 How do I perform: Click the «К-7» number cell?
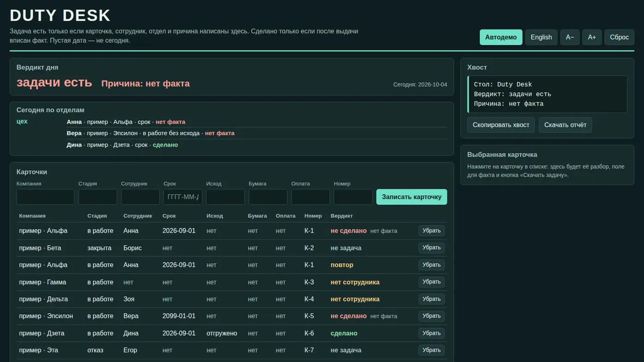coord(309,350)
